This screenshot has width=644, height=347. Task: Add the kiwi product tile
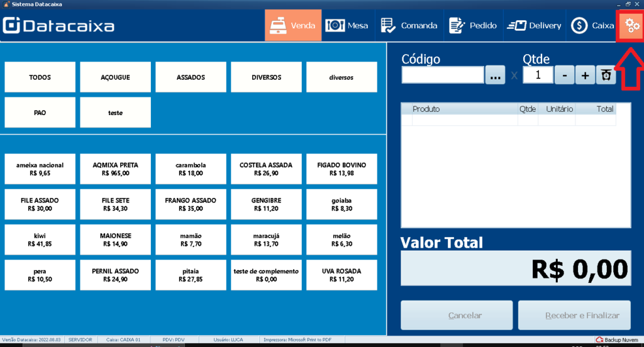40,240
